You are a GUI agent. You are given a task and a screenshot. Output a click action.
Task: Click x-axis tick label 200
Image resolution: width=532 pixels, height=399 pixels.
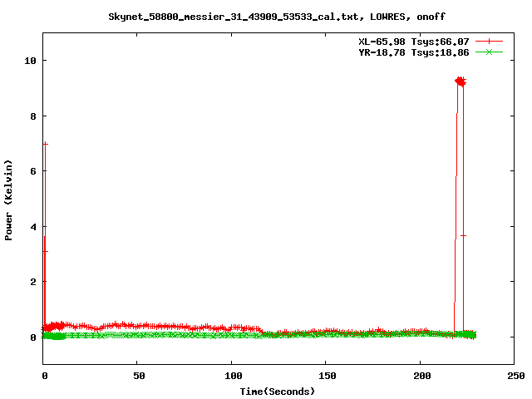(x=421, y=376)
